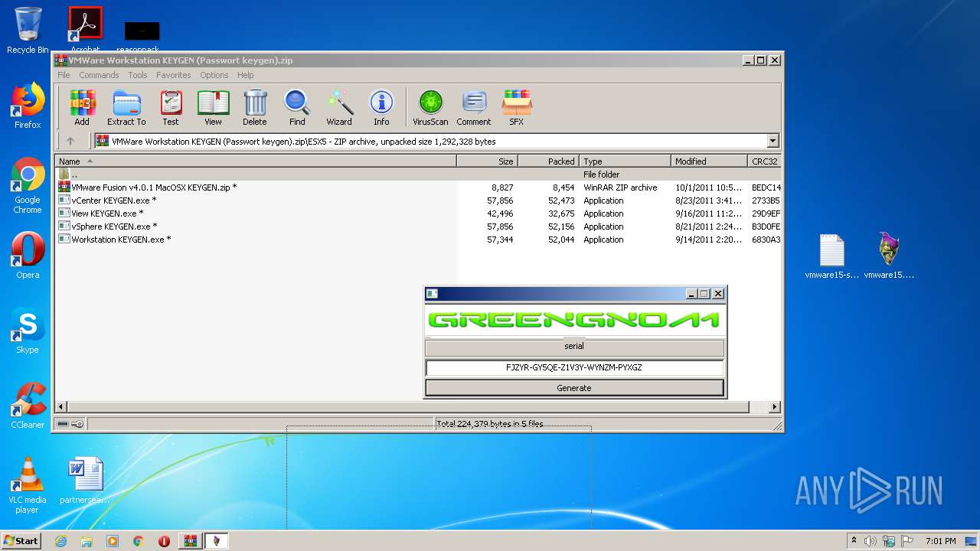This screenshot has height=551, width=980.
Task: Open VLC media player shortcut
Action: [x=28, y=485]
